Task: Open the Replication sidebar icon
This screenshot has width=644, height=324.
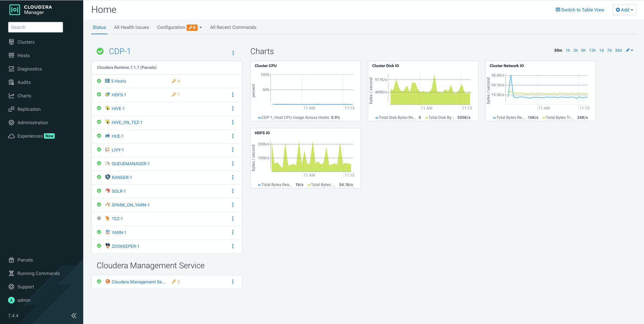Action: [x=11, y=109]
